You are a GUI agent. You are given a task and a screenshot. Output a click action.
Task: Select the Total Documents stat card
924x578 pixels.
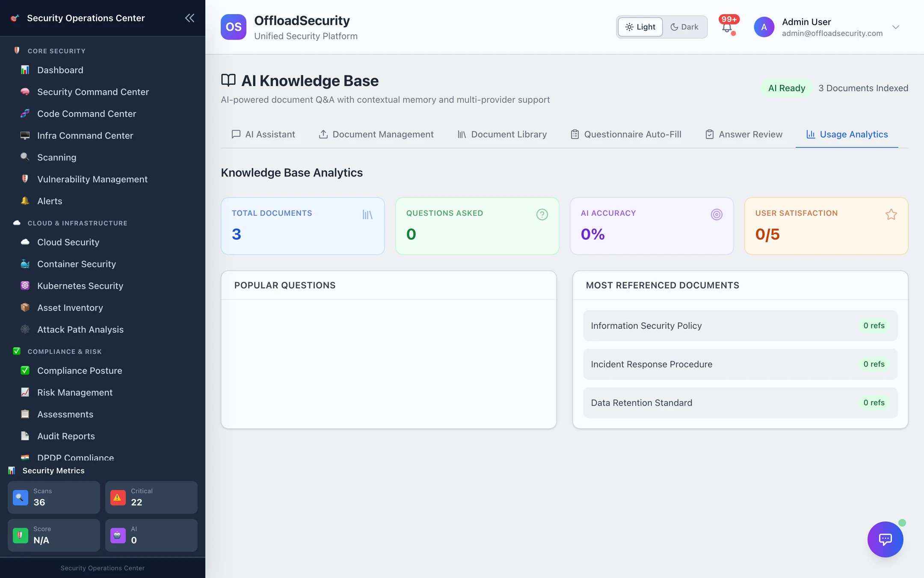coord(303,226)
